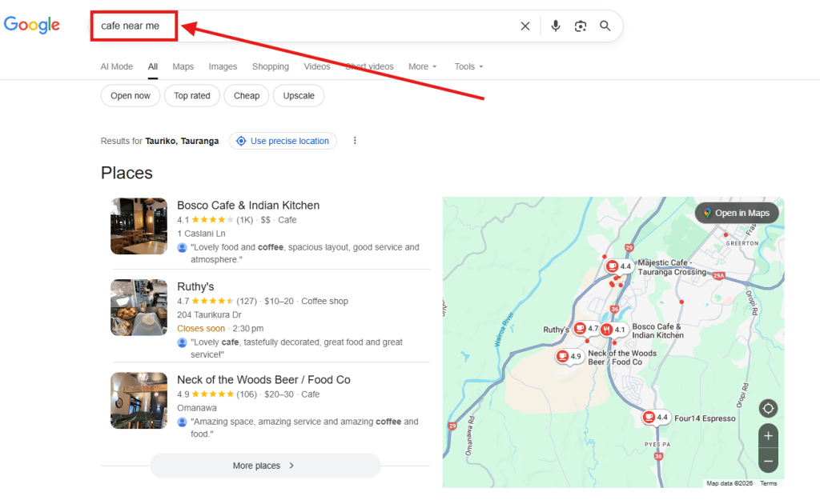
Task: Expand More places results
Action: 265,466
